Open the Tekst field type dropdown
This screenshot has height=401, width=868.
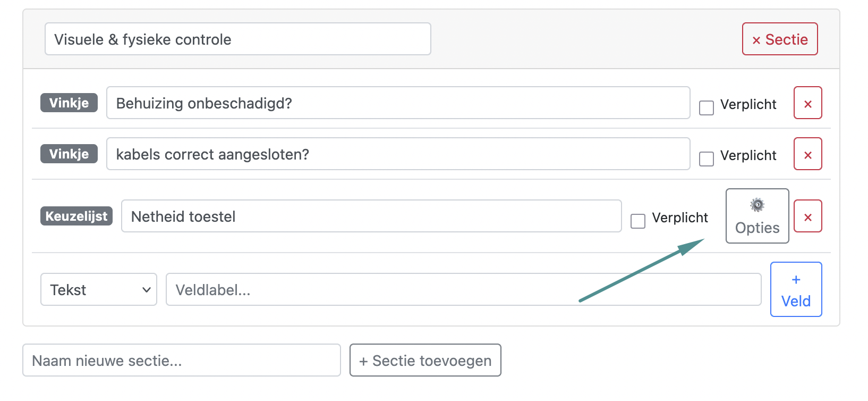[99, 289]
